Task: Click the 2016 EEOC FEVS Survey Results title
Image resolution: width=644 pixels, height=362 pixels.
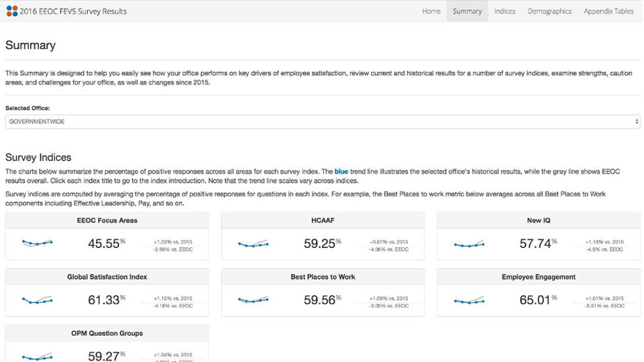Action: tap(73, 11)
